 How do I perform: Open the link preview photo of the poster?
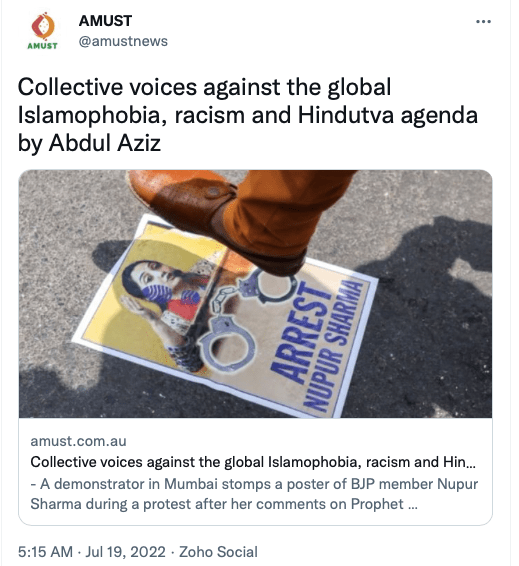point(256,294)
